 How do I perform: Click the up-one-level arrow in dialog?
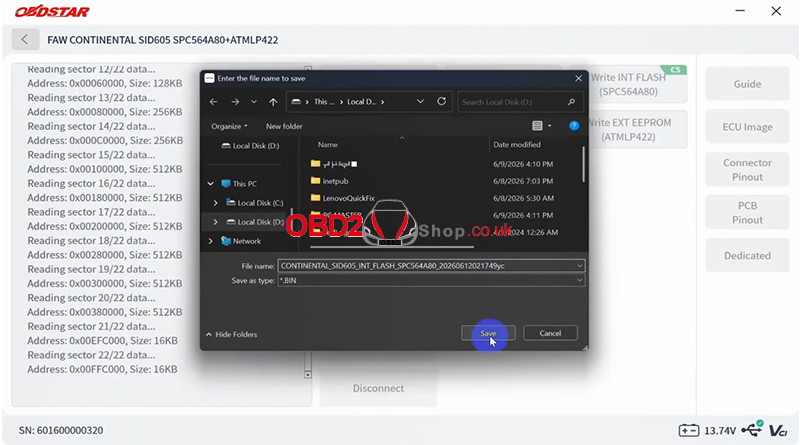(x=273, y=102)
